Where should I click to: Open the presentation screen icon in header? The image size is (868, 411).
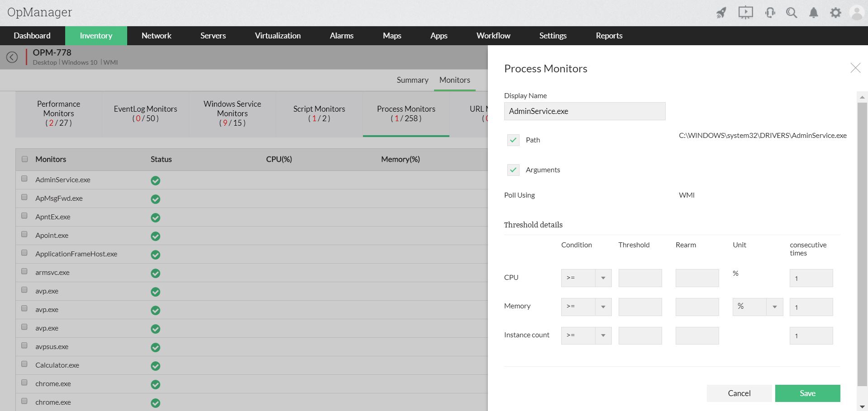745,12
